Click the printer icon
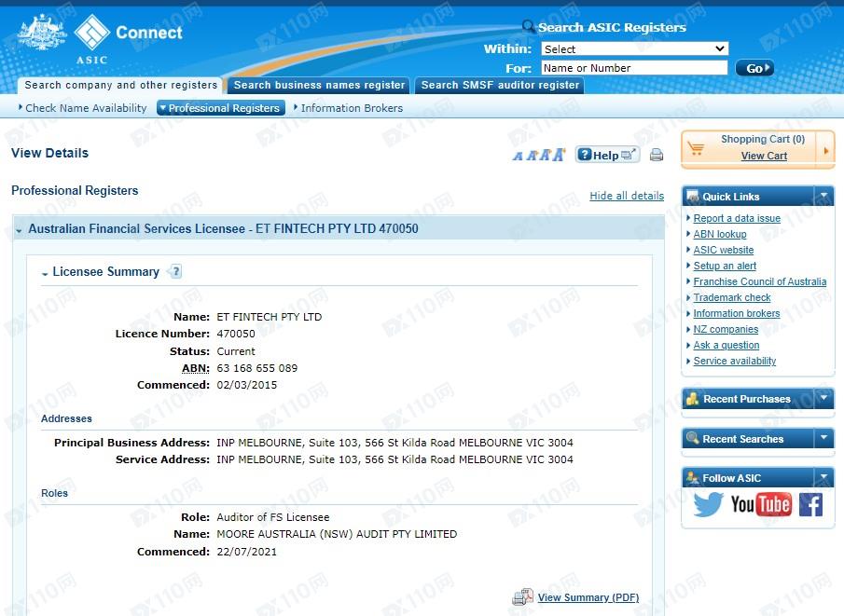This screenshot has width=844, height=616. tap(657, 156)
